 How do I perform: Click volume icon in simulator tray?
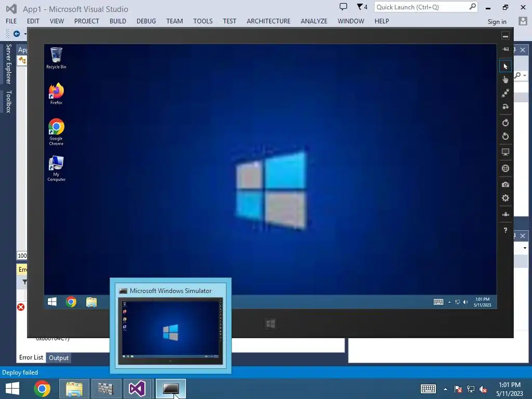point(465,302)
